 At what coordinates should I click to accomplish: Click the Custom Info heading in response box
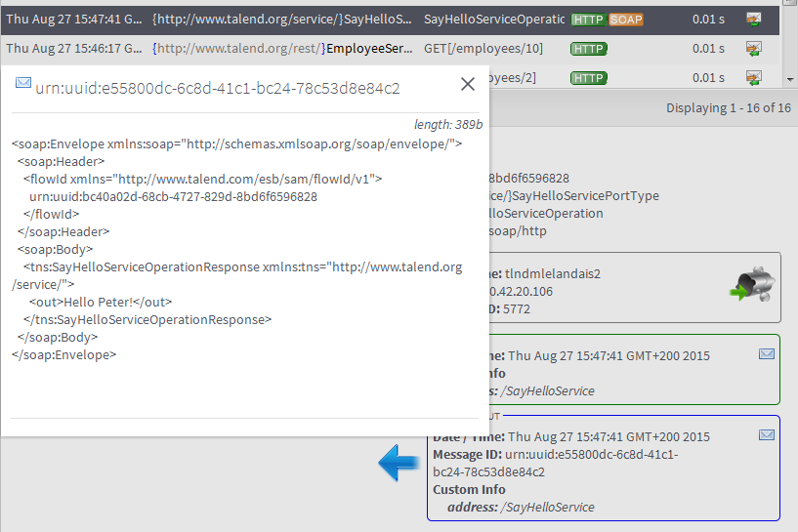469,490
